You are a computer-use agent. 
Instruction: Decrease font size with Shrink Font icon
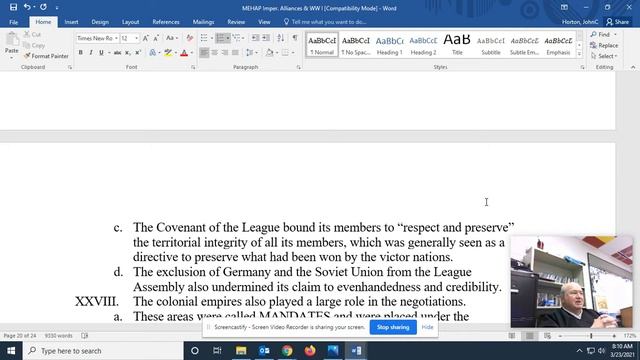coord(156,38)
